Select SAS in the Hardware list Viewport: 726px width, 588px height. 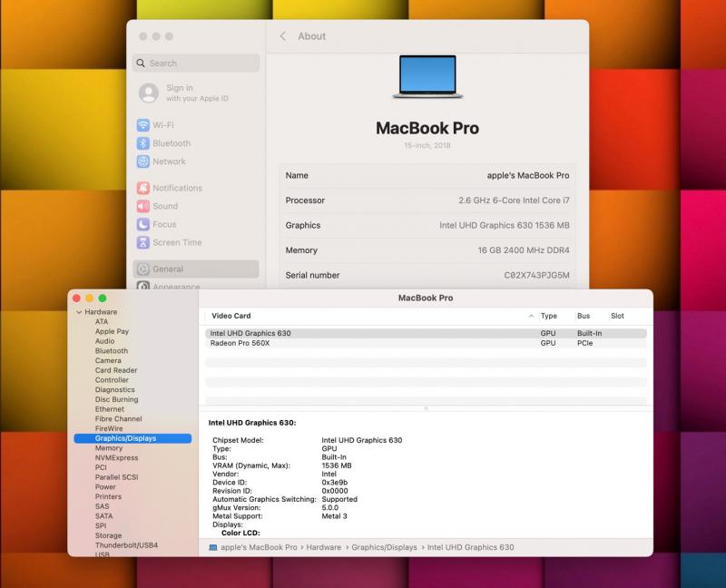(x=102, y=506)
